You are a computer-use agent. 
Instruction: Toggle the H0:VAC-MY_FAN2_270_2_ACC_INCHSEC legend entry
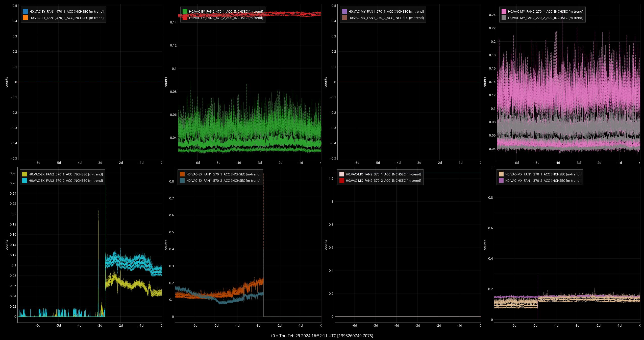tap(545, 18)
